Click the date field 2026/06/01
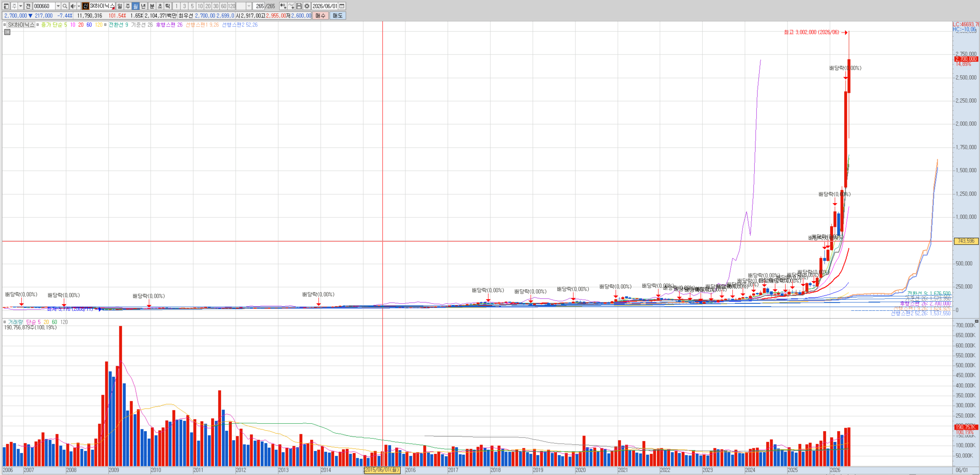980x475 pixels. pyautogui.click(x=325, y=6)
